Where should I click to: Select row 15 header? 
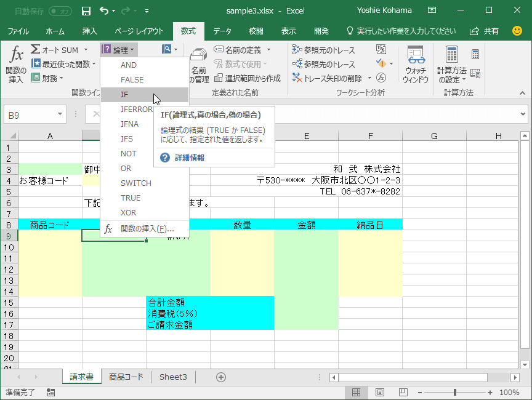(x=9, y=303)
